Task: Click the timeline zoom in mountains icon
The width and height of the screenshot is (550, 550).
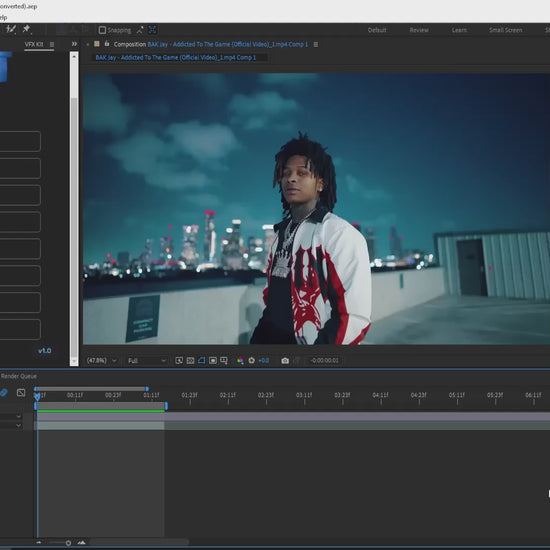Action: pos(82,543)
